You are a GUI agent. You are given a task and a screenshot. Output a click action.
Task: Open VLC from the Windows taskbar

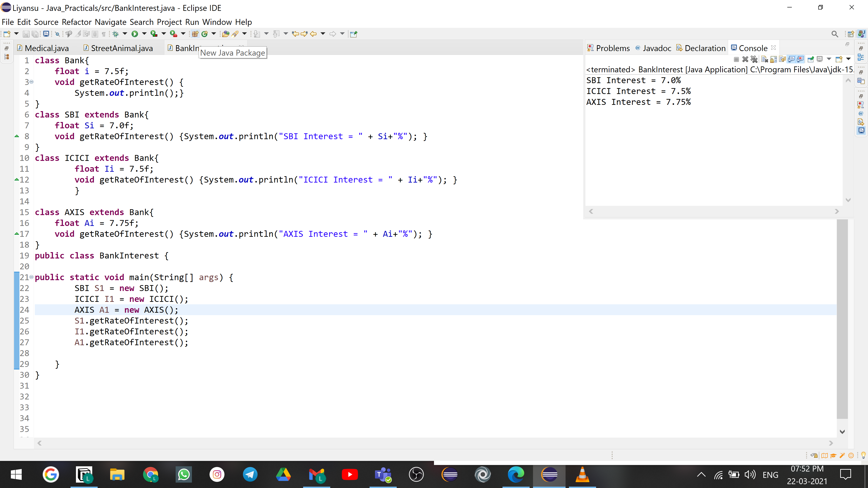(582, 474)
